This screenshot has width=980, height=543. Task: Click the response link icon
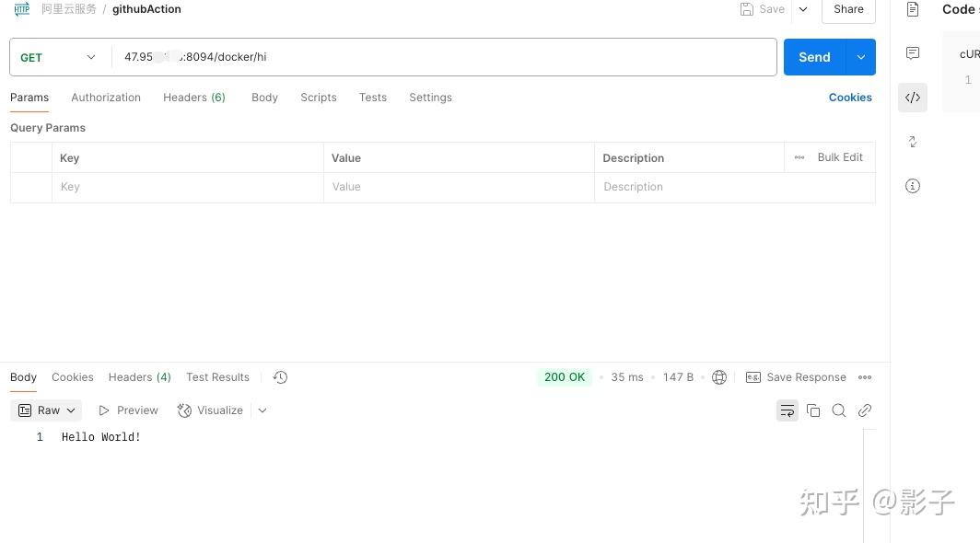865,410
